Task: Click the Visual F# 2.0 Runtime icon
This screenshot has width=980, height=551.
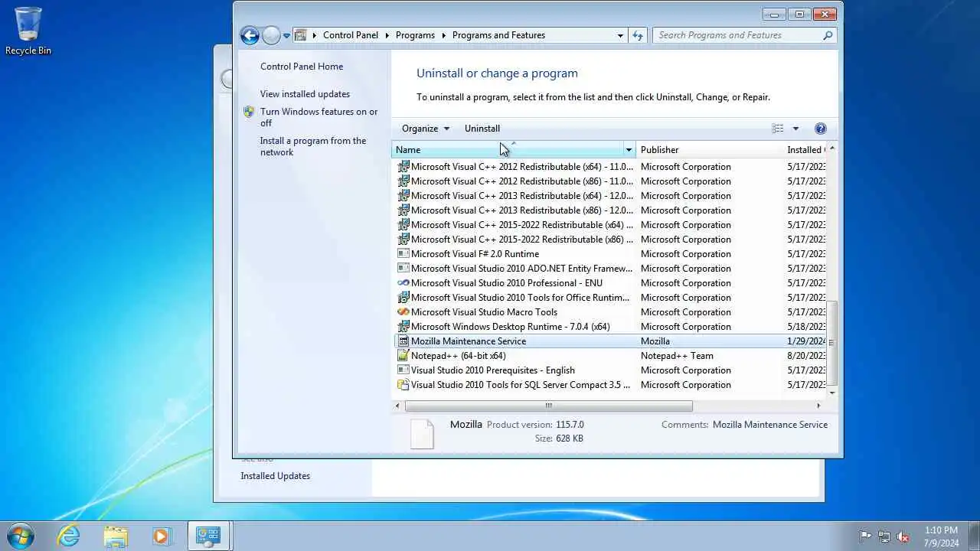Action: pos(403,254)
